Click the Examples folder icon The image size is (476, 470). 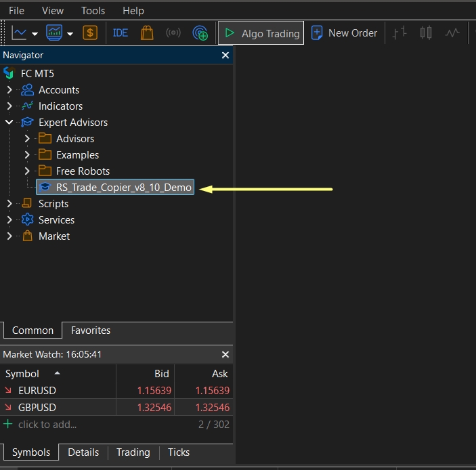click(x=45, y=154)
